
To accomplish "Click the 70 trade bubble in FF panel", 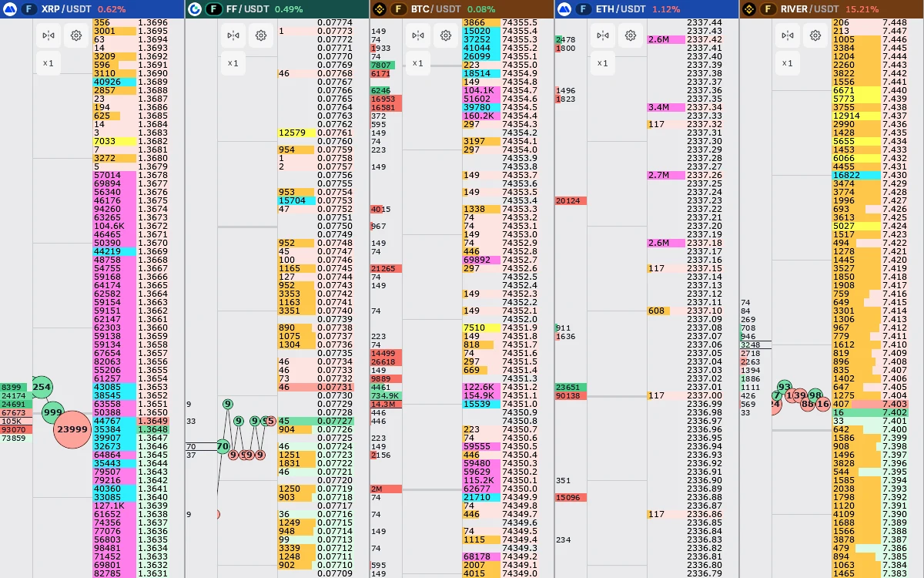I will tap(223, 446).
